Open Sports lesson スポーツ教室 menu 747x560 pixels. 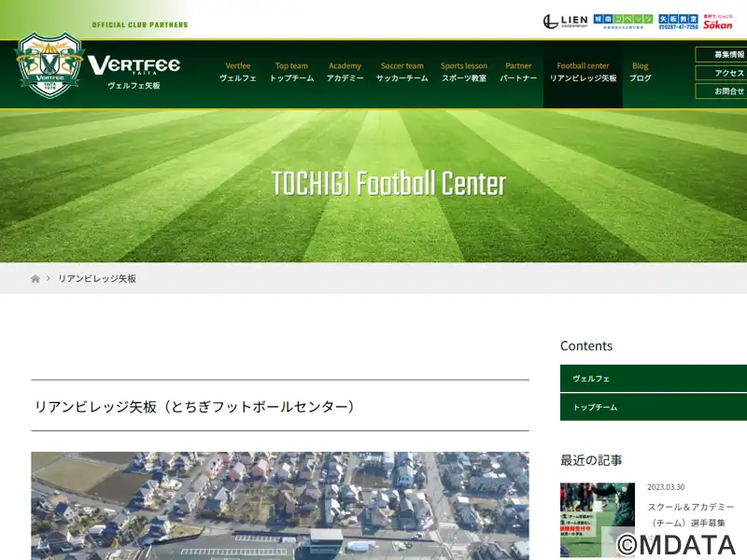pos(464,72)
